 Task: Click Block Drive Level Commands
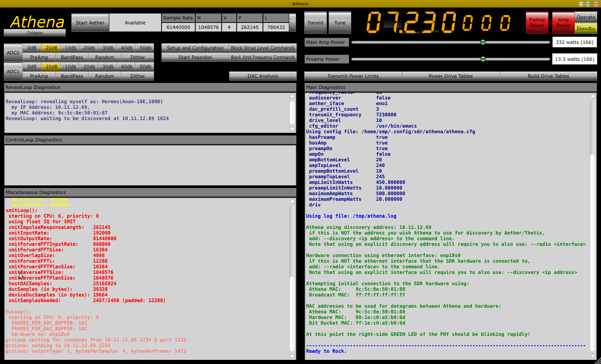(263, 48)
